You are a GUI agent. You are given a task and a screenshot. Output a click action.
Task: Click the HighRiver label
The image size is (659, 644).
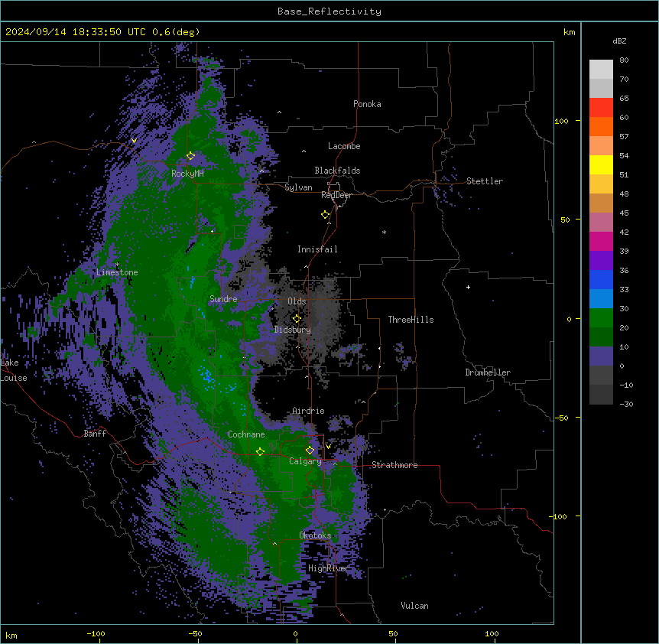coord(328,568)
